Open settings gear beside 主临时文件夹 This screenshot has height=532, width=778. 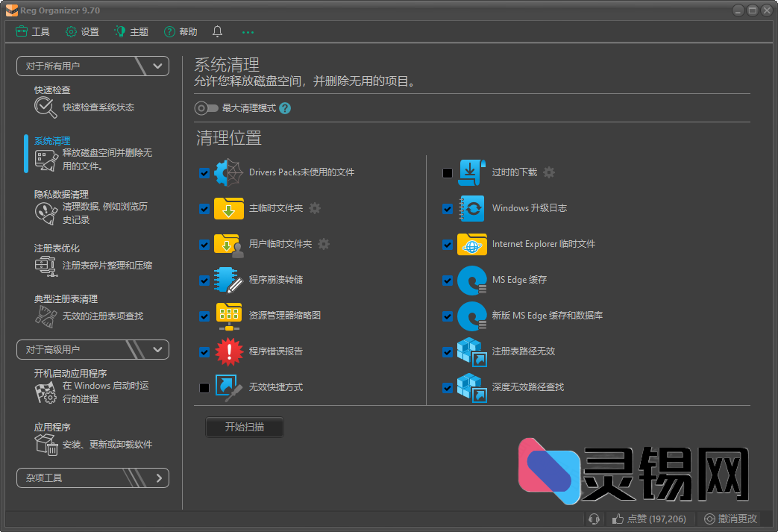coord(315,209)
